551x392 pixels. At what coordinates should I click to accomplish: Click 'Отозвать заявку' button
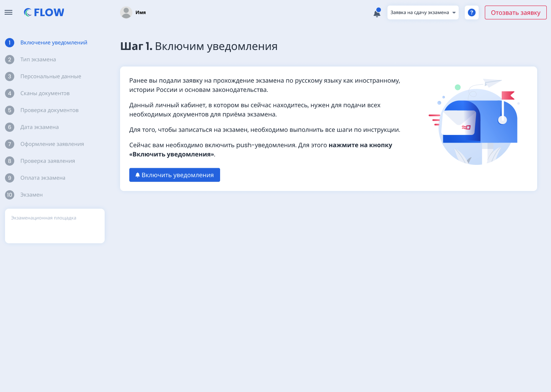(x=515, y=13)
